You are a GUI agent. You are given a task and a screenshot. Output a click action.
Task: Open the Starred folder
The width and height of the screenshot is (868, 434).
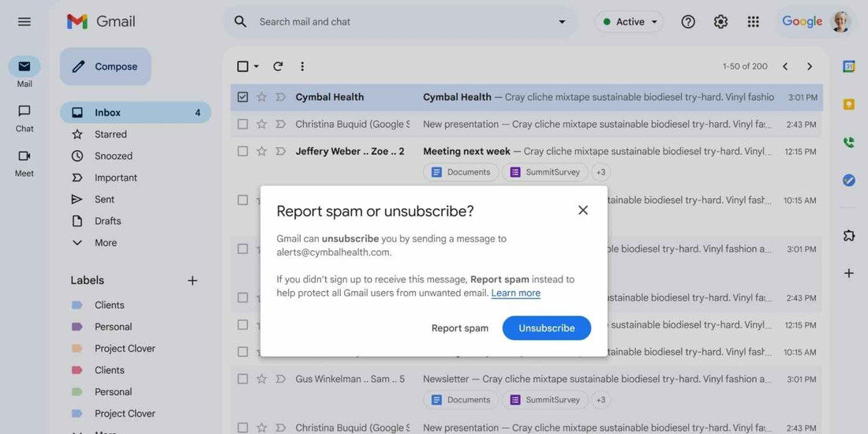click(x=110, y=134)
